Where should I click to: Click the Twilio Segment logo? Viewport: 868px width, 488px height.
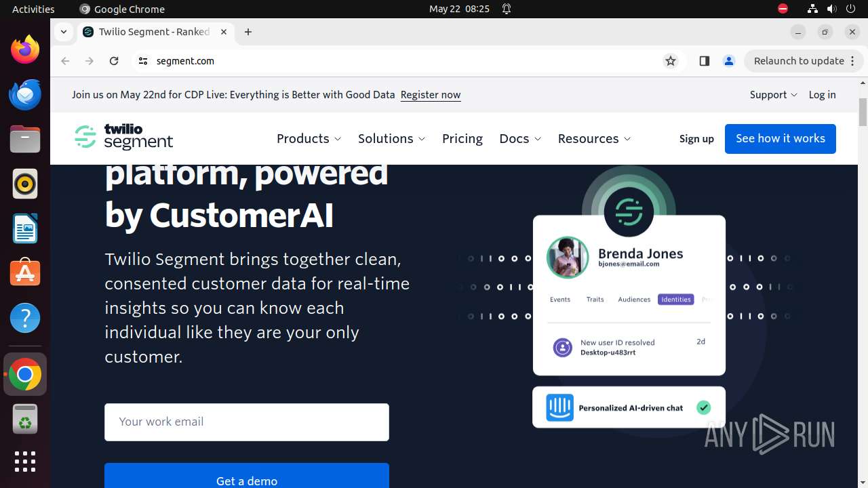click(x=123, y=137)
